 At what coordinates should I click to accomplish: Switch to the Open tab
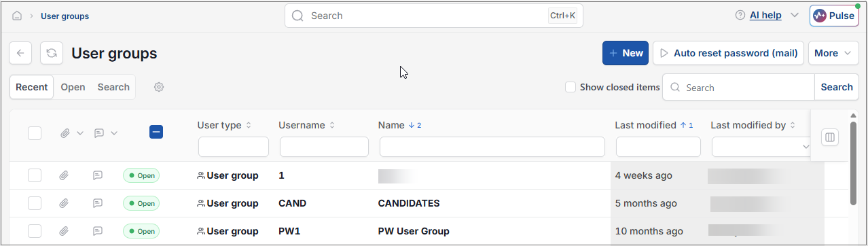coord(73,87)
